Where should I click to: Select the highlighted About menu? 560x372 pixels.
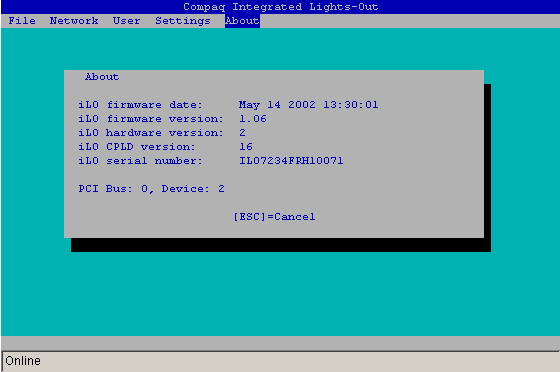point(242,21)
